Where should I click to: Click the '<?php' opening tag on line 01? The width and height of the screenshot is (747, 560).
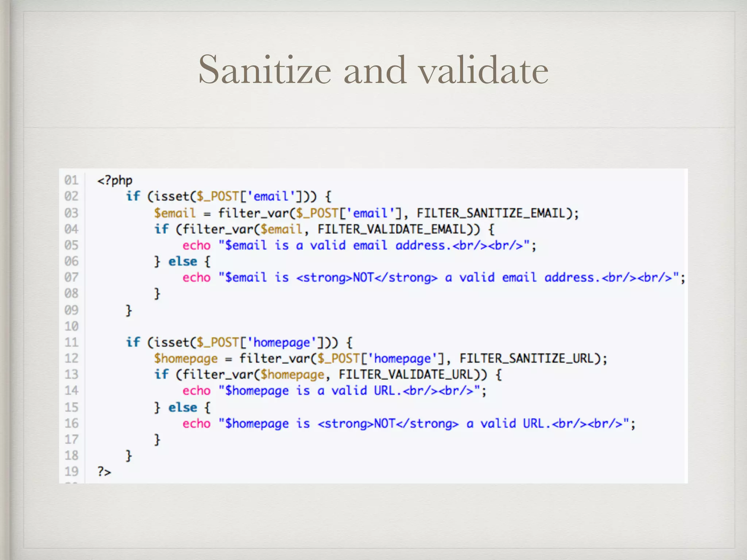(x=115, y=180)
